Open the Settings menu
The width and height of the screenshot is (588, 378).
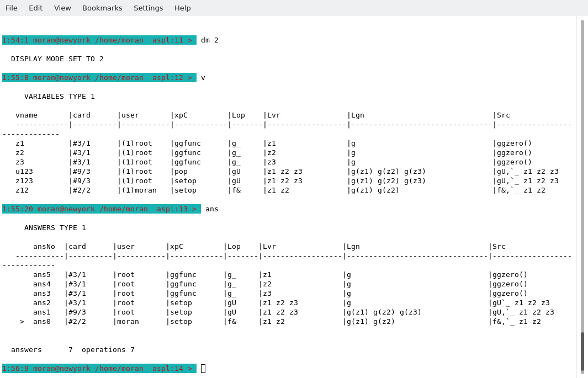tap(148, 8)
